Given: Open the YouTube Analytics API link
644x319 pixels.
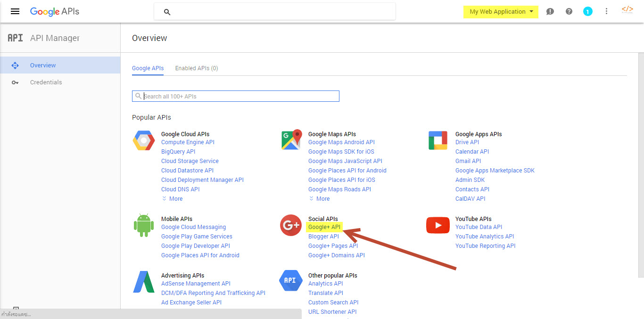Looking at the screenshot, I should tap(485, 237).
